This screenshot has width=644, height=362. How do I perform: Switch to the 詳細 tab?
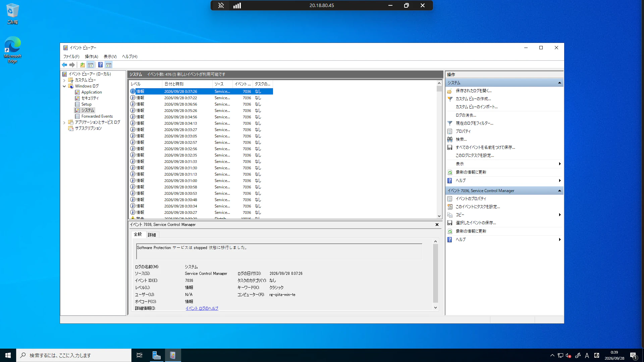[152, 235]
